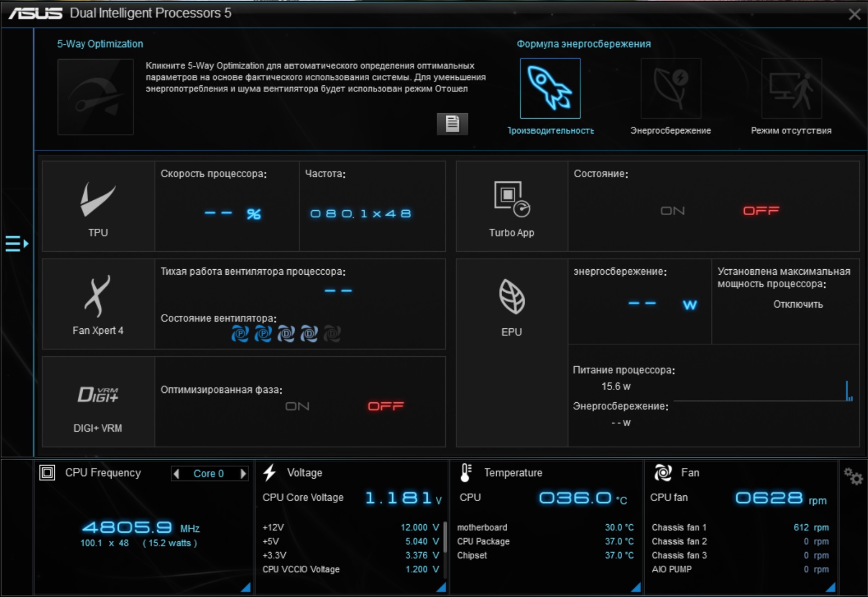Click the motherboard temperature 30.0 °C
The height and width of the screenshot is (597, 868).
pos(619,527)
